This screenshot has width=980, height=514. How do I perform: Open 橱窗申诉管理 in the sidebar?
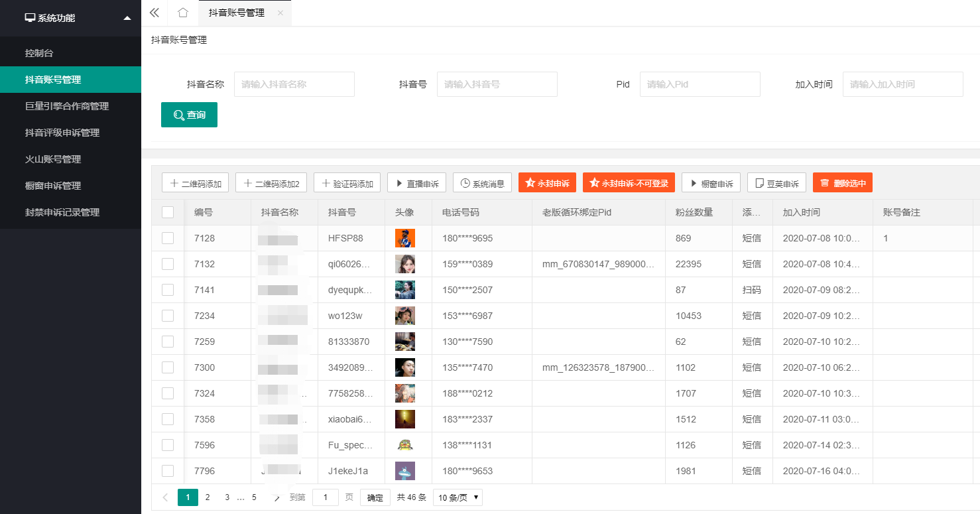pos(70,186)
